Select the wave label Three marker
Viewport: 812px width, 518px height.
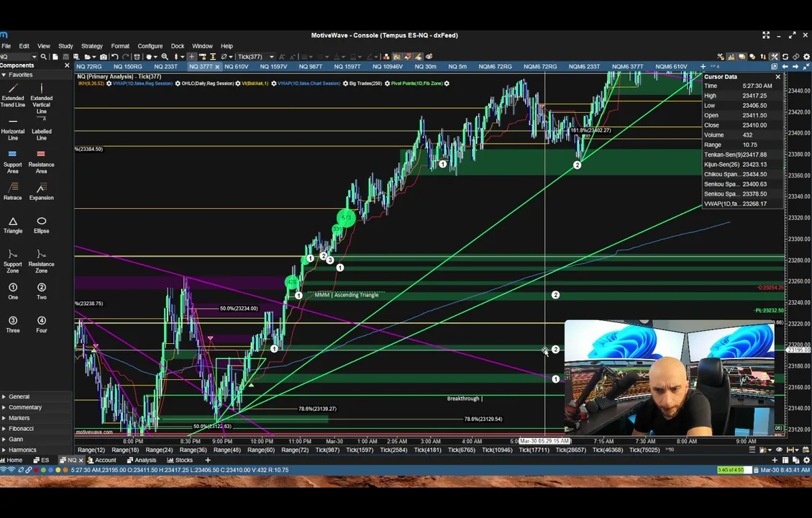pyautogui.click(x=13, y=324)
